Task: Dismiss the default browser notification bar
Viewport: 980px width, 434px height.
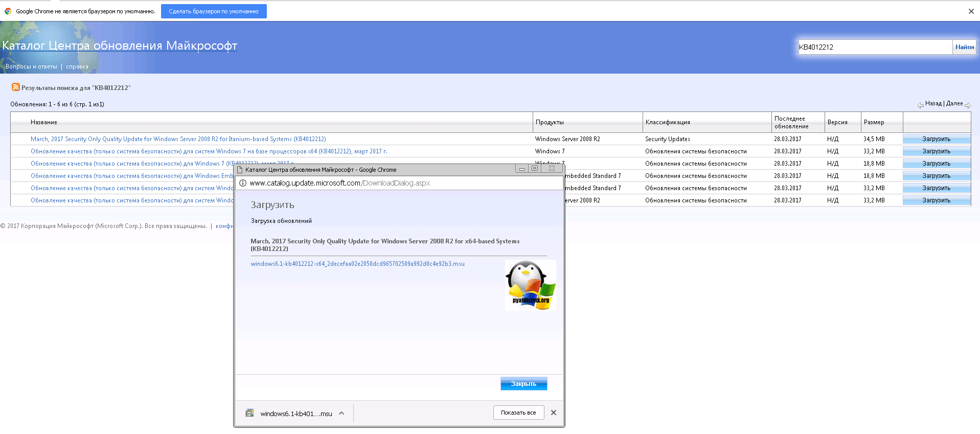Action: [x=971, y=11]
